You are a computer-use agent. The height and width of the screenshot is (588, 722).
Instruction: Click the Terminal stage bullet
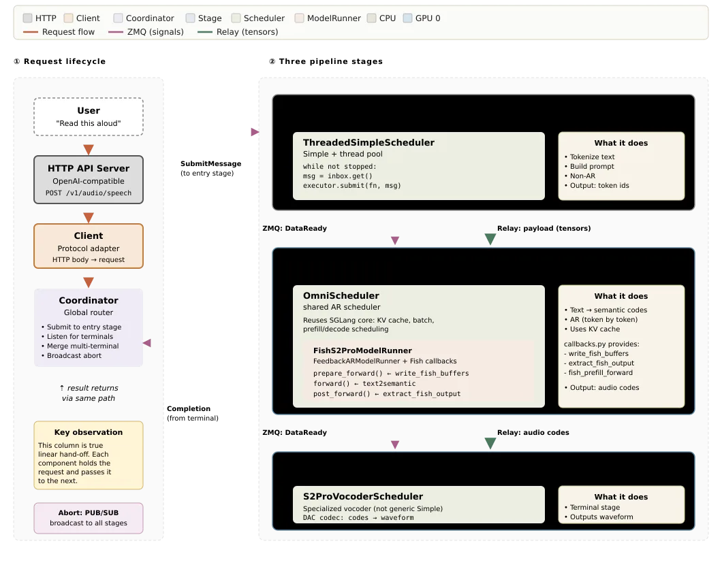click(x=592, y=507)
